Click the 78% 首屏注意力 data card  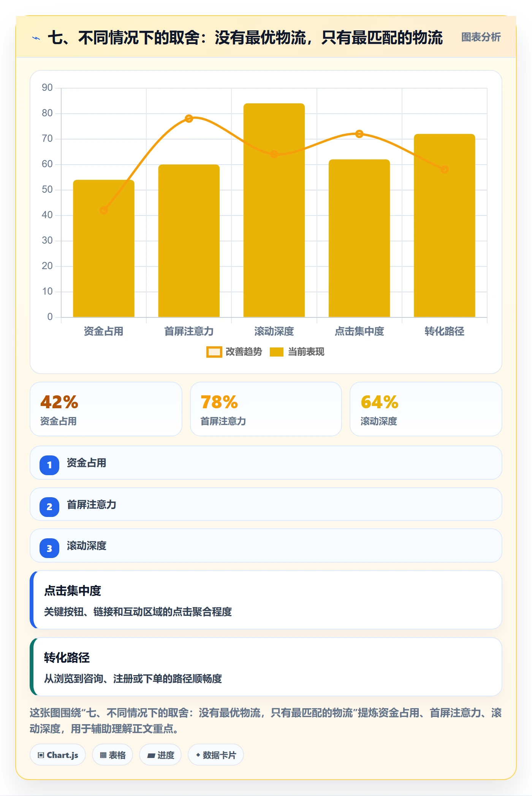(266, 409)
